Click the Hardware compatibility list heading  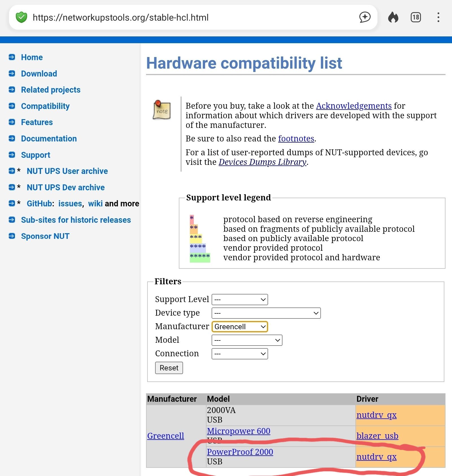(x=244, y=63)
